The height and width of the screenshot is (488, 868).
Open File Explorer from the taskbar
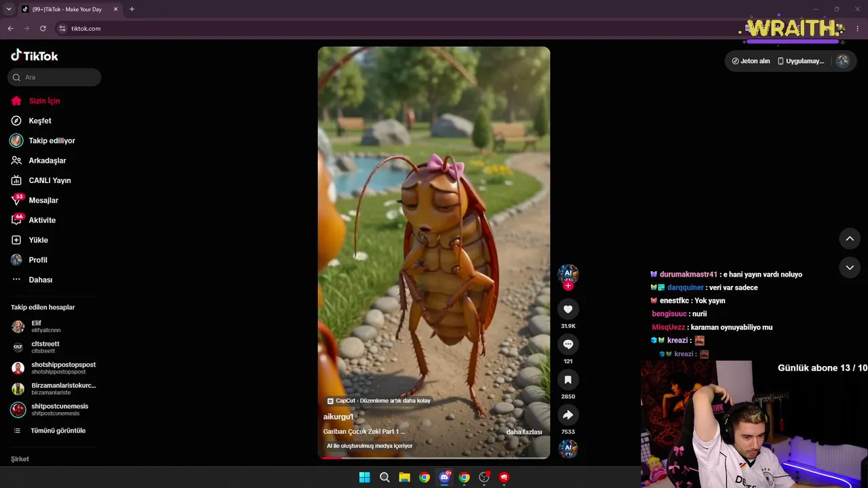coord(404,477)
